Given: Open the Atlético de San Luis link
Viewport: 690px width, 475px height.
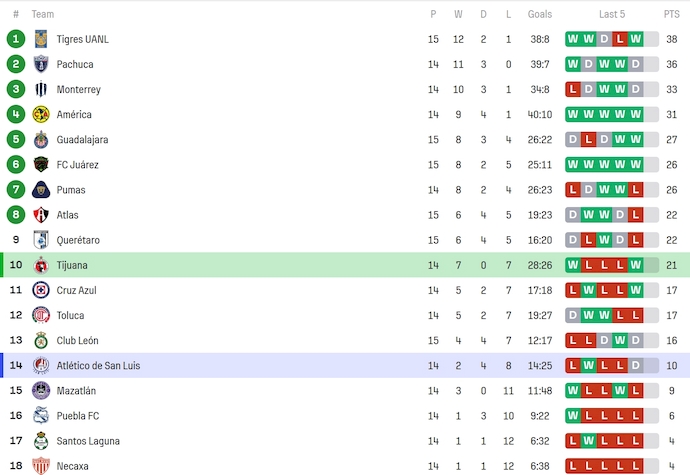Looking at the screenshot, I should point(98,366).
